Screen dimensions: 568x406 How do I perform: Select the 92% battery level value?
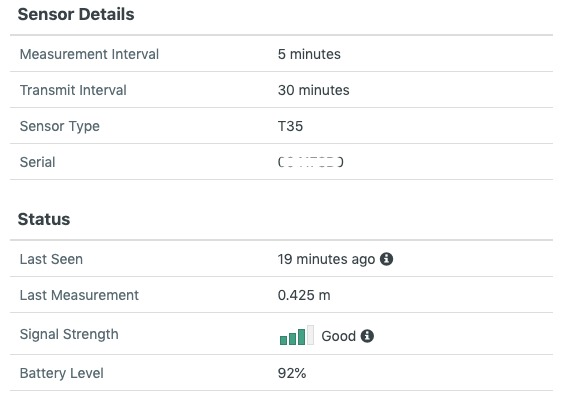[292, 373]
